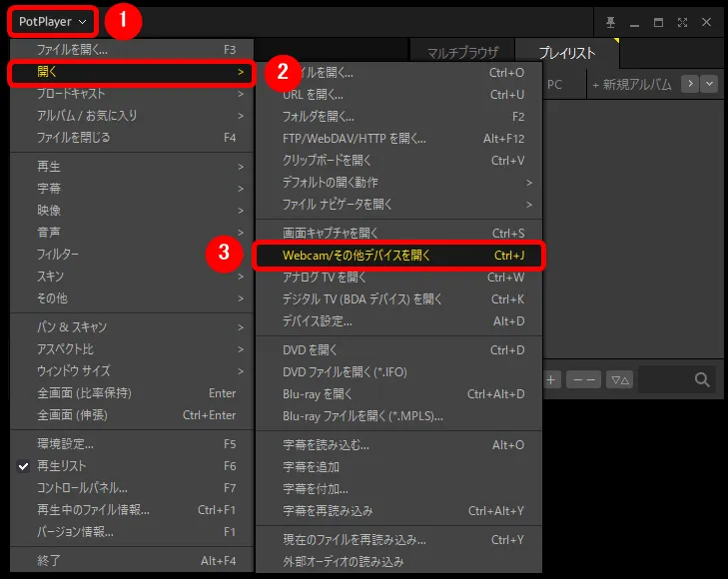Switch to the マルチブラウザ tab
Image resolution: width=728 pixels, height=579 pixels.
pyautogui.click(x=462, y=53)
